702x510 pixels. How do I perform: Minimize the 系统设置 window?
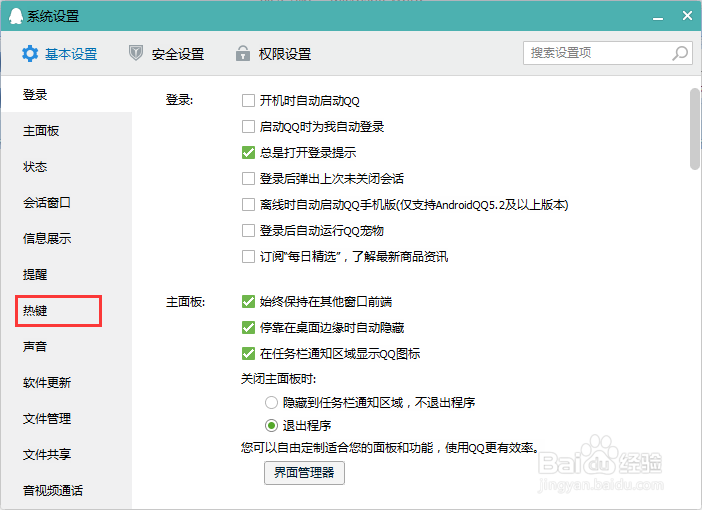click(658, 17)
